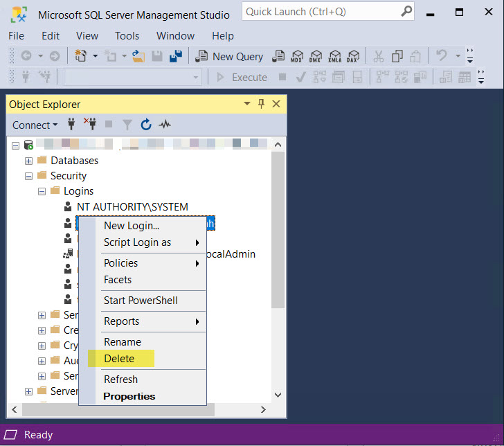Open the standard toolbar overflow options
The width and height of the screenshot is (504, 446).
[470, 56]
